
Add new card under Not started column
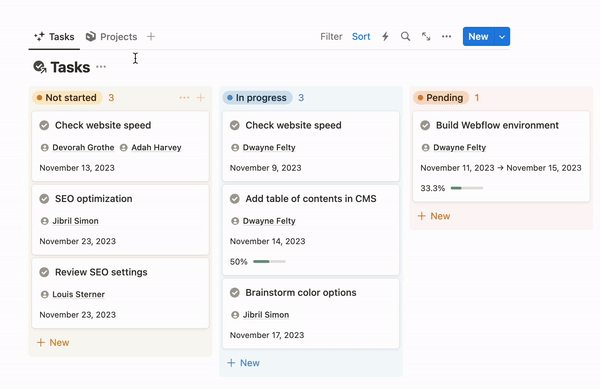click(x=53, y=342)
